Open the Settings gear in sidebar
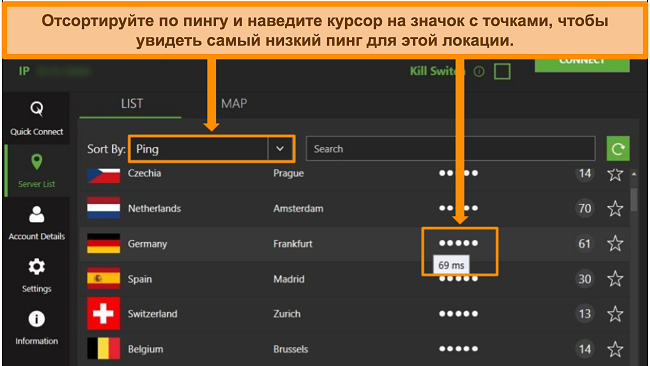 36,275
